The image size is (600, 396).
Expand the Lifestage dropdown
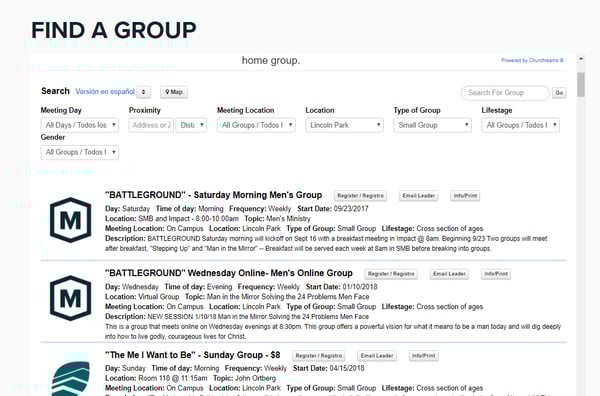pos(520,125)
